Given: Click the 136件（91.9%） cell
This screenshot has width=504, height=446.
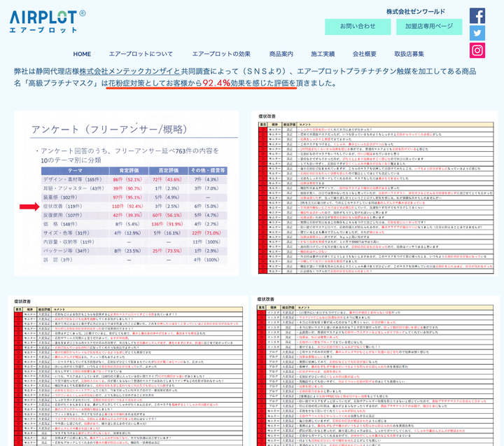Looking at the screenshot, I should [167, 224].
